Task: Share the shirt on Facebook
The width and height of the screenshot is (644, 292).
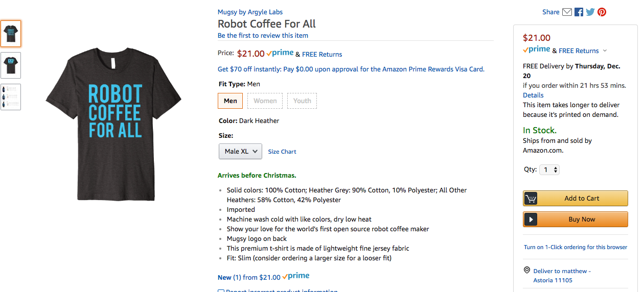Action: pyautogui.click(x=579, y=12)
